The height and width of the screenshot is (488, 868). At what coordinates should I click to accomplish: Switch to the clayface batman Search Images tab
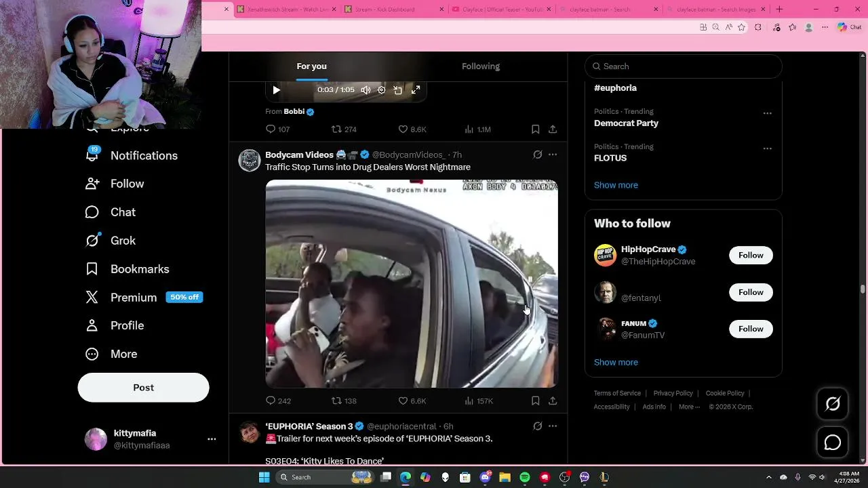coord(716,9)
